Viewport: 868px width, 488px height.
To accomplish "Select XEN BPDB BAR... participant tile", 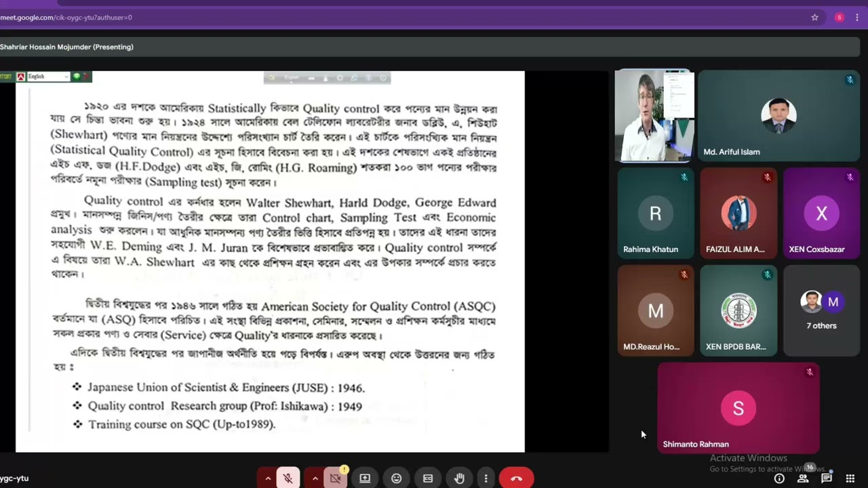I will (738, 310).
